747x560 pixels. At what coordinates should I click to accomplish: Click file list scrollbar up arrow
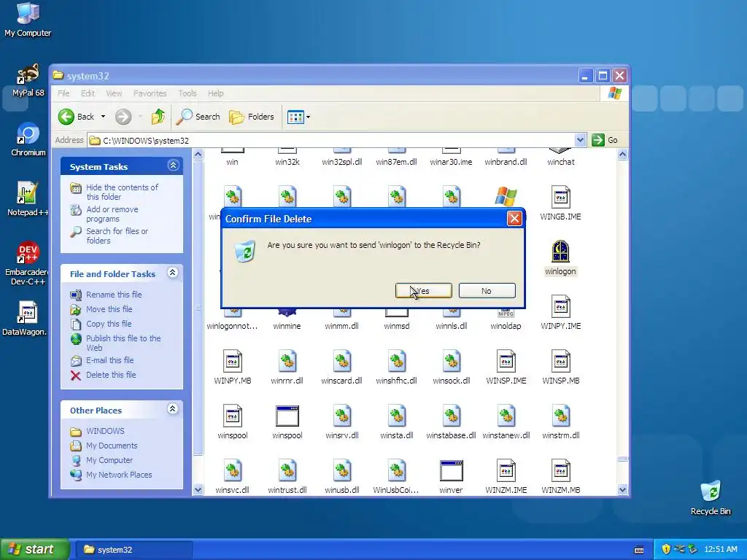[622, 155]
